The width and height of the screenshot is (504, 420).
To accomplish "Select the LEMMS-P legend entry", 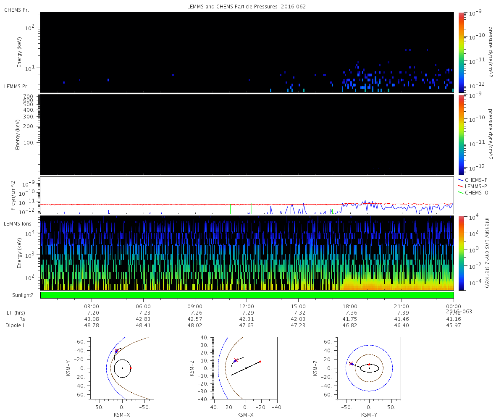I will click(x=476, y=186).
